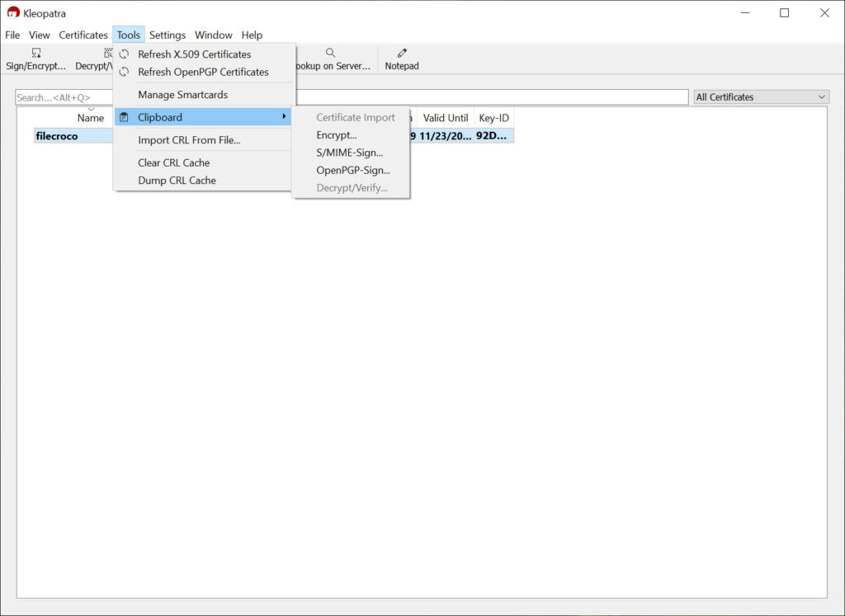Close the Kleopatra window

click(824, 13)
